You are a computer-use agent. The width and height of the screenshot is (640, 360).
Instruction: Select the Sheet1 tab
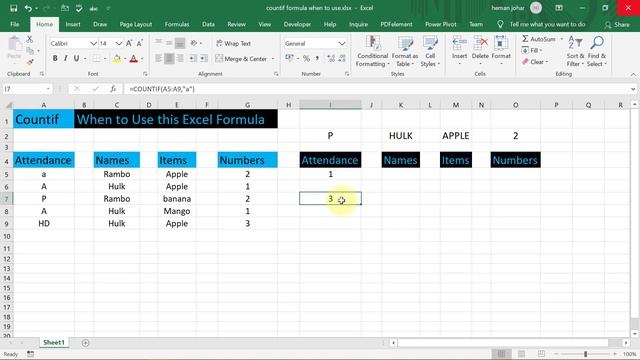(54, 342)
